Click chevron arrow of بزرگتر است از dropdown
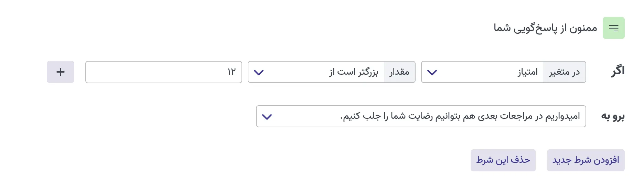 (x=258, y=72)
